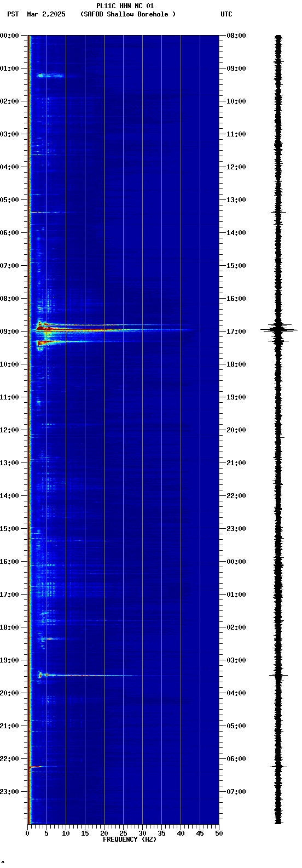Click the 03:00 UTC time label
This screenshot has width=302, height=868.
point(236,660)
